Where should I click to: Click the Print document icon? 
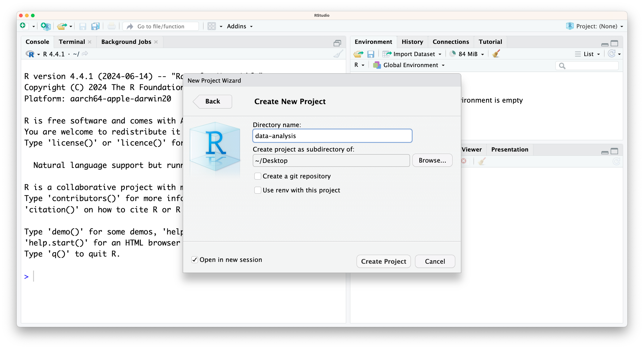(112, 27)
